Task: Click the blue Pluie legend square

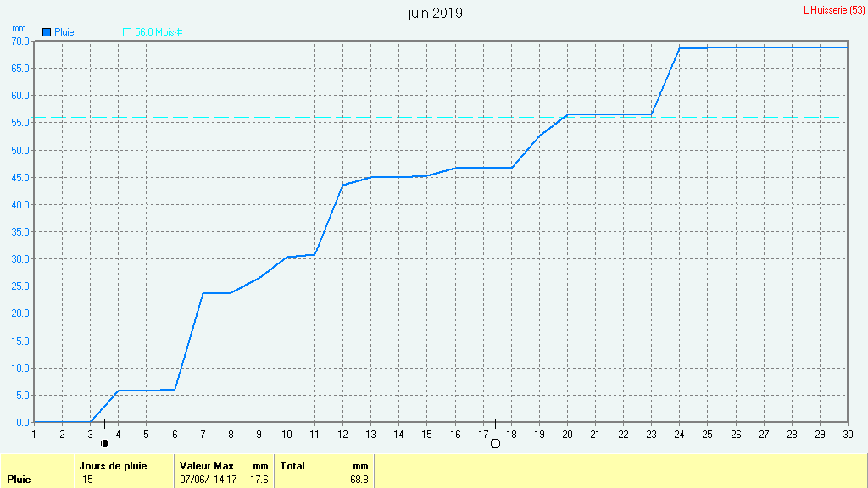Action: click(47, 33)
